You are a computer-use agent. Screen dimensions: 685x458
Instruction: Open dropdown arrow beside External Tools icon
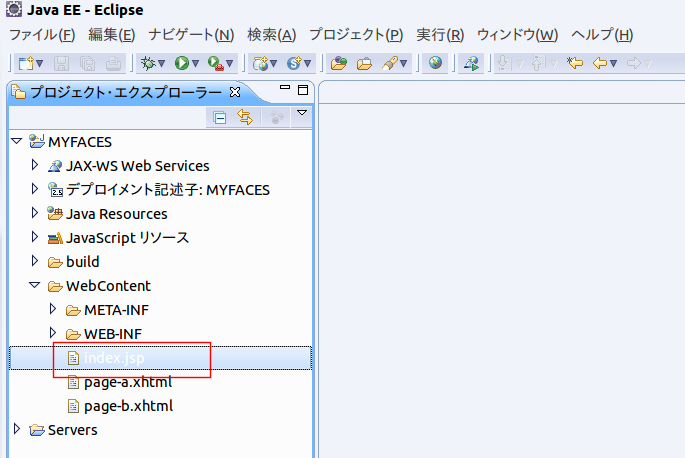(229, 64)
